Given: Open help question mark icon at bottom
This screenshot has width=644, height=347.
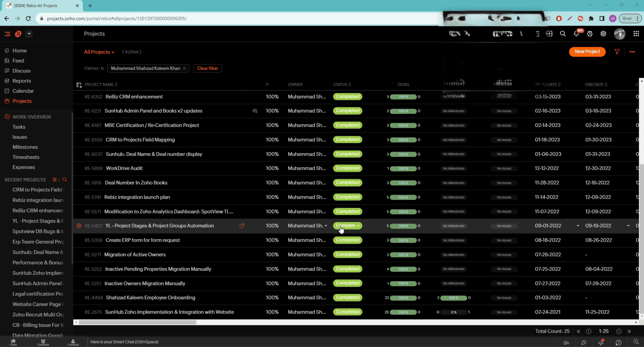Looking at the screenshot, I should [619, 343].
